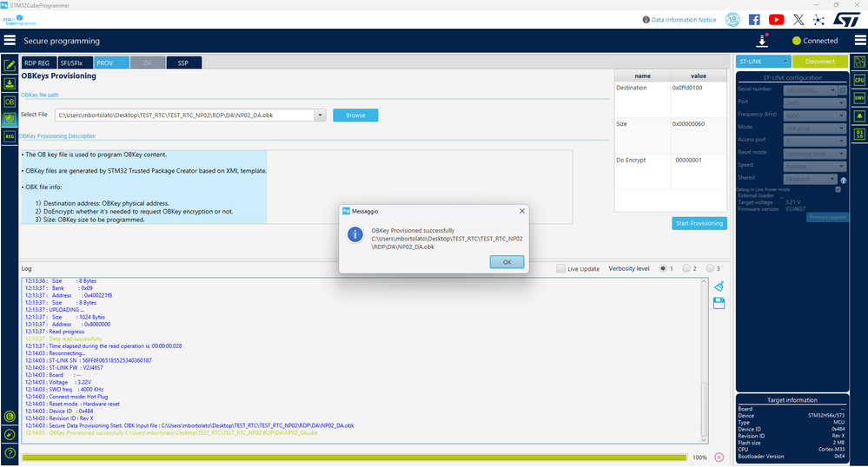The width and height of the screenshot is (868, 467).
Task: Cancel the operation with the red X icon
Action: (719, 457)
